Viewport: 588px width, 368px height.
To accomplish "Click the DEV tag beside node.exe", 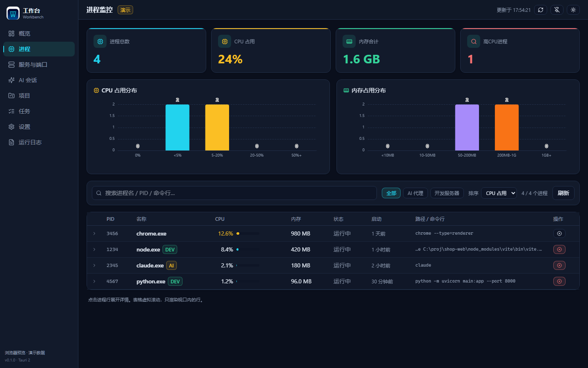I will click(170, 249).
